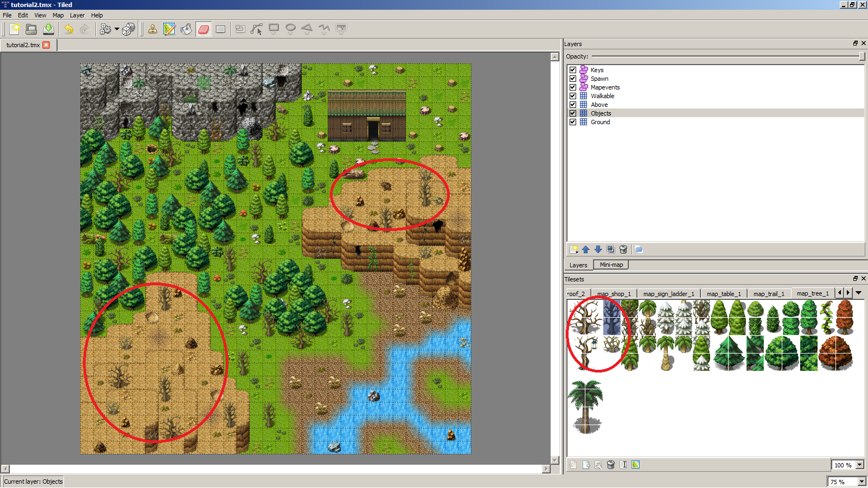
Task: Toggle Random mode dice icon
Action: (x=129, y=29)
